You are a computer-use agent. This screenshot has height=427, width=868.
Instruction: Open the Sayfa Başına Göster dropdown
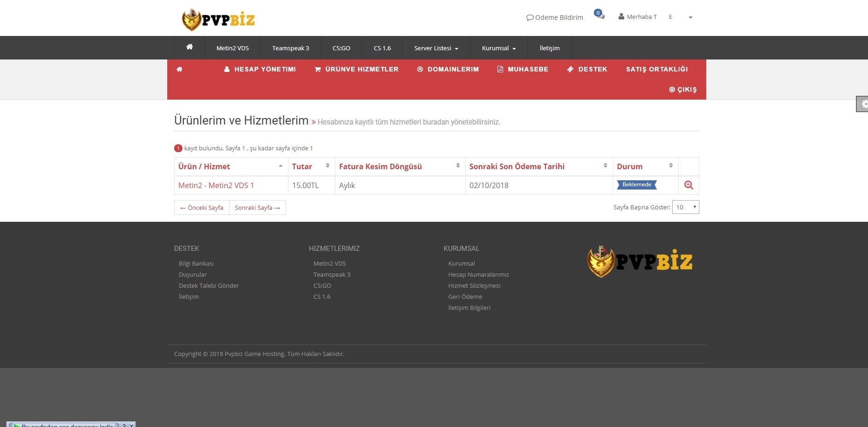point(686,207)
